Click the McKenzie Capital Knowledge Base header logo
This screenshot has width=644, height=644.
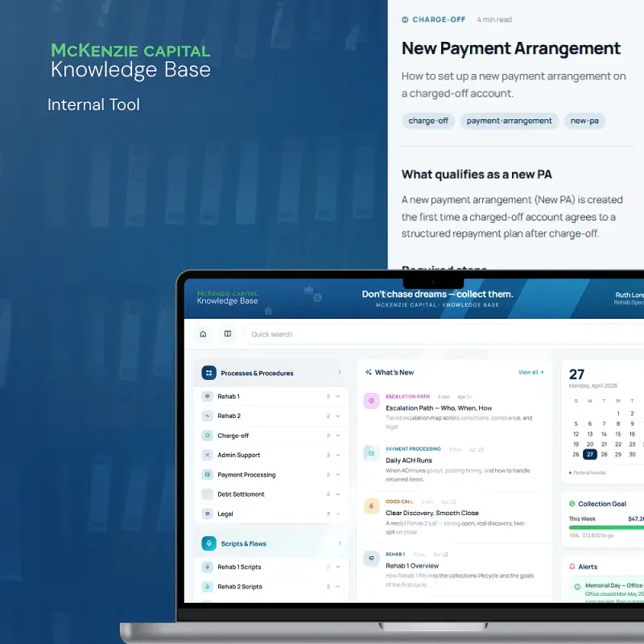227,297
